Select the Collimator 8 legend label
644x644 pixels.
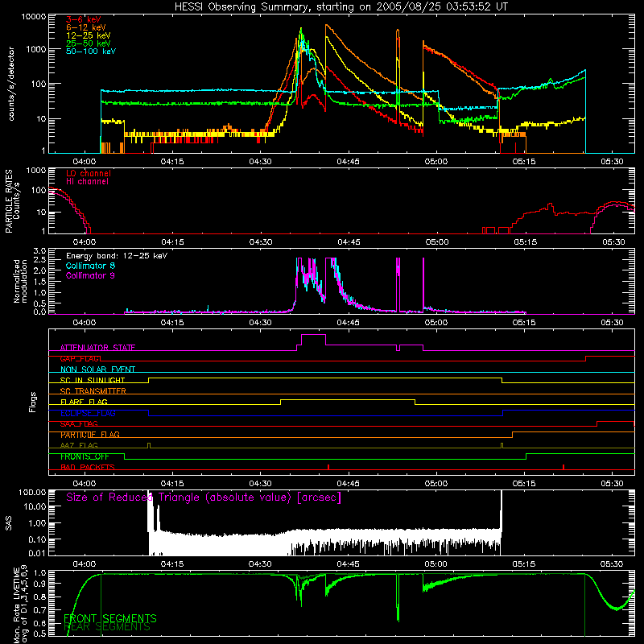[x=90, y=266]
